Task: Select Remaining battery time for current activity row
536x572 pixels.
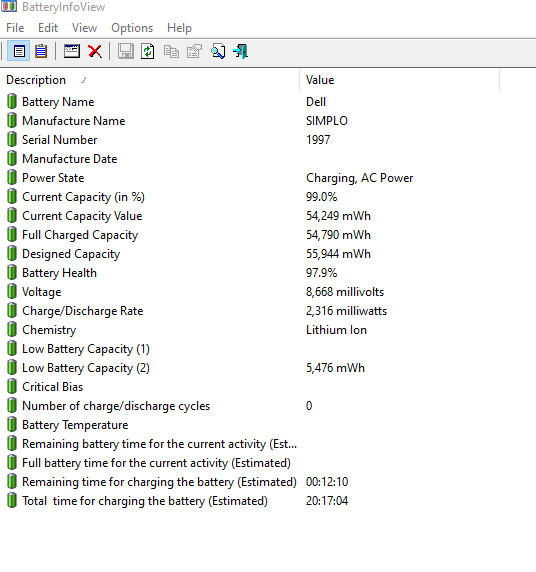Action: tap(159, 444)
